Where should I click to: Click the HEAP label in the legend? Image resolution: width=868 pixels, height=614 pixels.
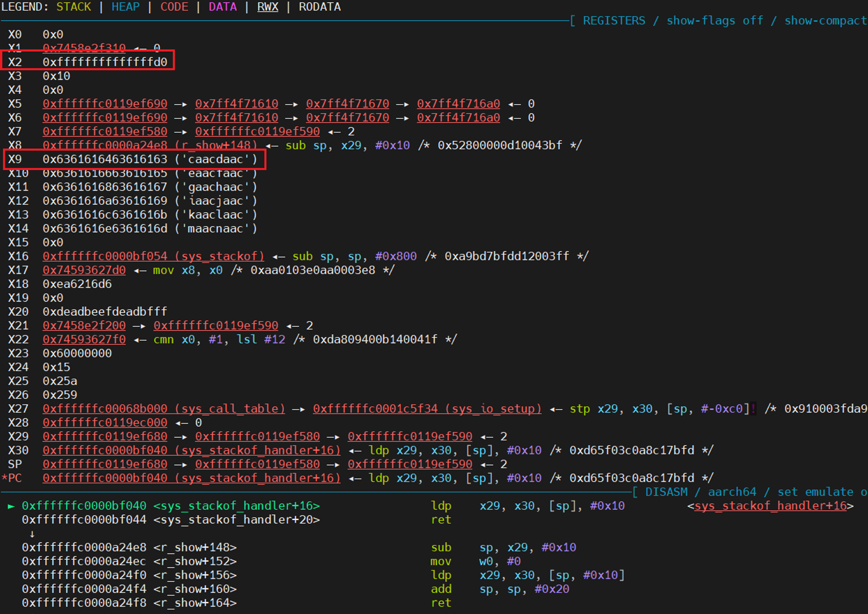[125, 7]
